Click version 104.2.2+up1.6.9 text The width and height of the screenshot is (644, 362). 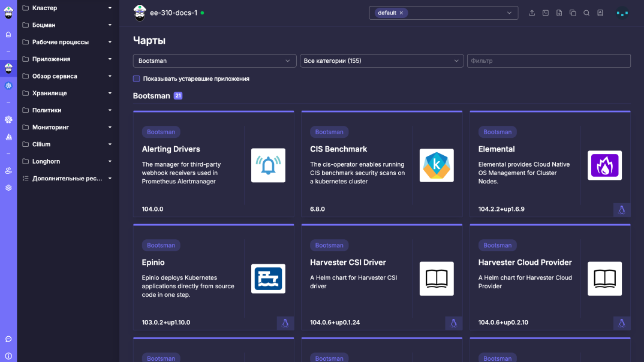point(501,209)
